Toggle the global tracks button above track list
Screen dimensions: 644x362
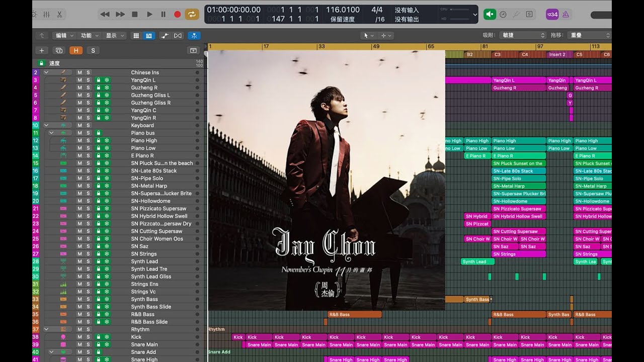click(193, 50)
